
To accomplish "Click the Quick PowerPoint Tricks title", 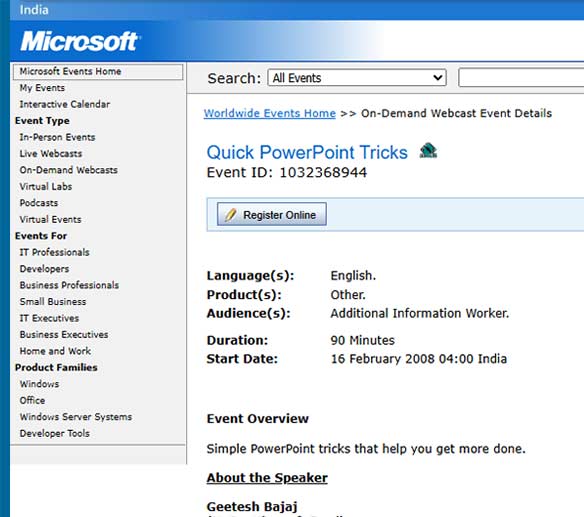I will coord(307,152).
